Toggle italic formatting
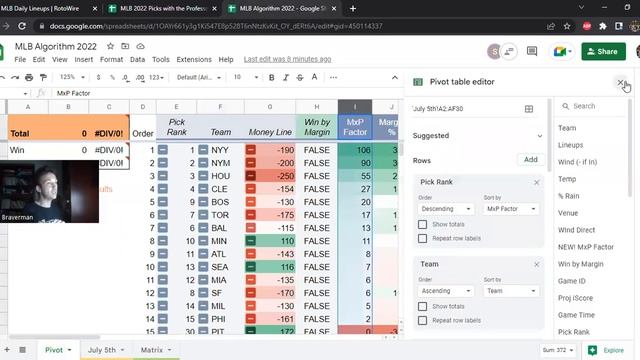640x360 pixels. tap(286, 77)
